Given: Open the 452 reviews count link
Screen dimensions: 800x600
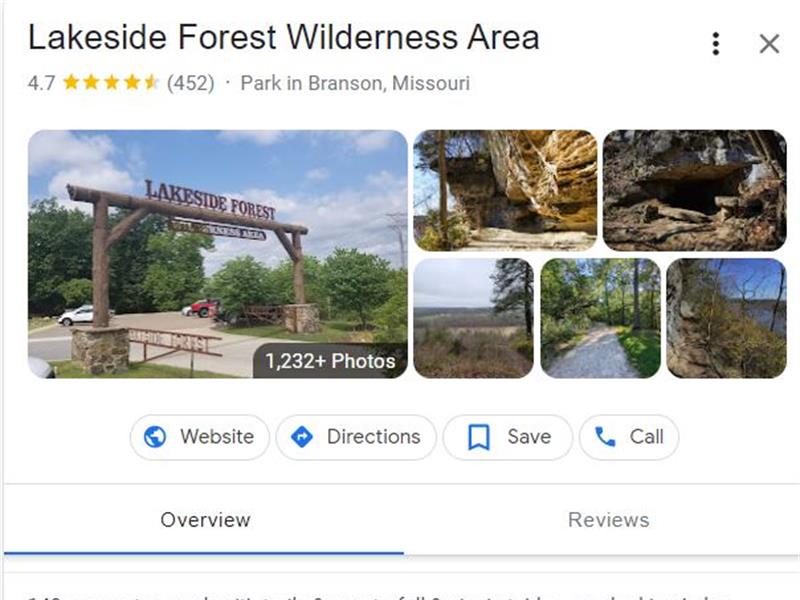Looking at the screenshot, I should [191, 83].
